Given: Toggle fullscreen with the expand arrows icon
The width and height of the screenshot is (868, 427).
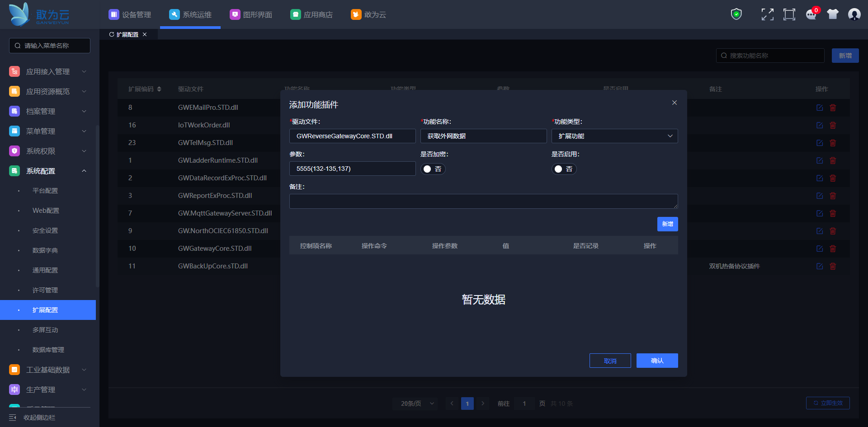Looking at the screenshot, I should [x=767, y=14].
